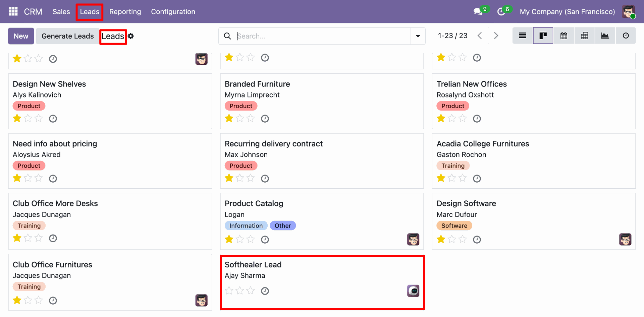Open activity clock on Acadia College Furnitures
The width and height of the screenshot is (644, 317).
477,179
